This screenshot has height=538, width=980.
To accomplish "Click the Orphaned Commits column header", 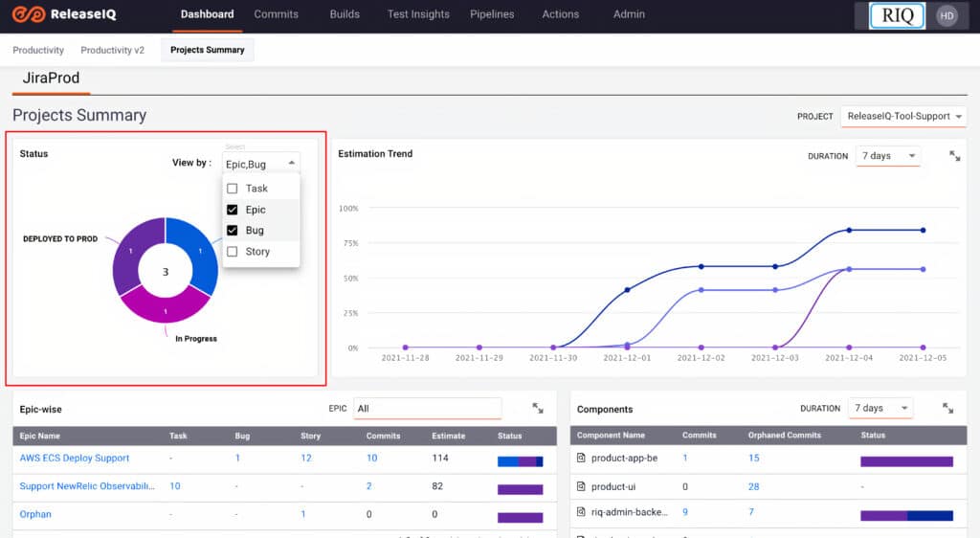I will point(785,435).
